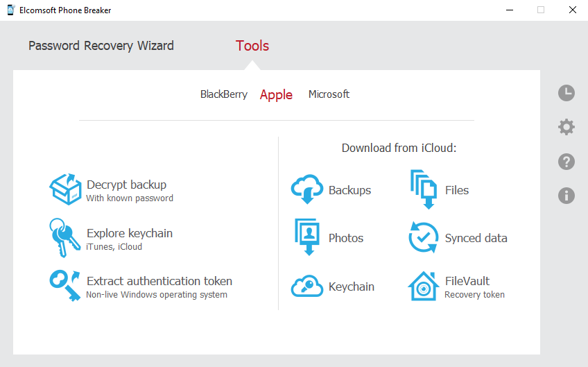This screenshot has height=367, width=588.
Task: Click the iCloud Files download icon
Action: pos(423,189)
